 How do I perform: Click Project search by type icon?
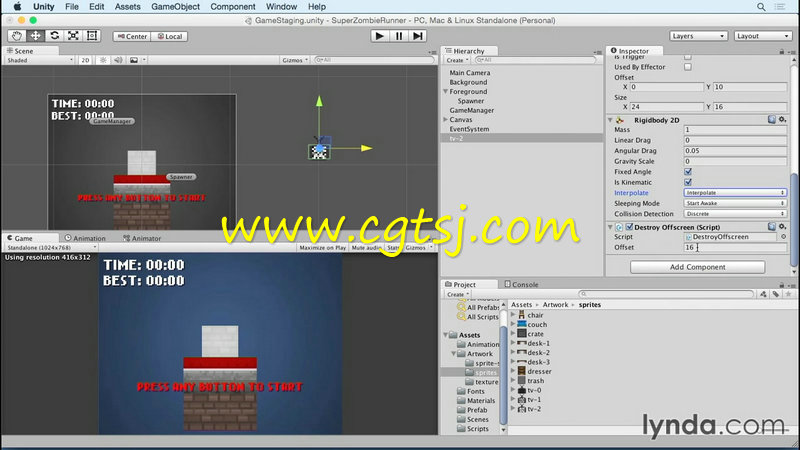763,294
